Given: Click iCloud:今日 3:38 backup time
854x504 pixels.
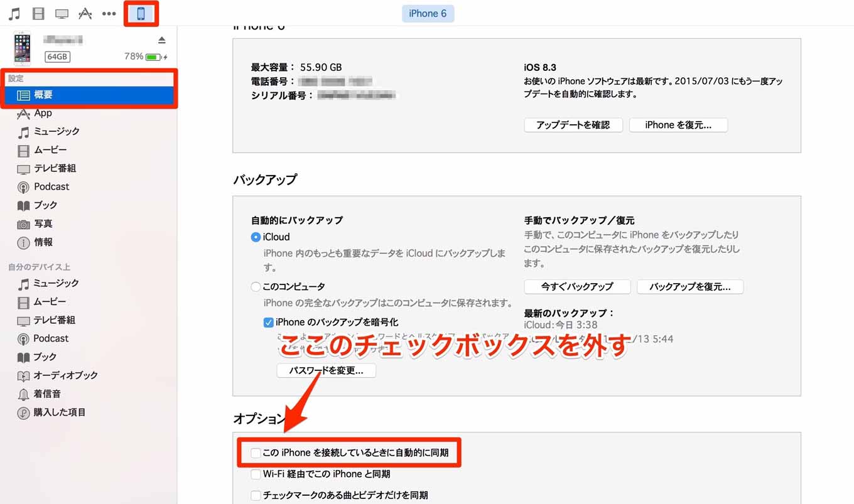Looking at the screenshot, I should [x=561, y=325].
